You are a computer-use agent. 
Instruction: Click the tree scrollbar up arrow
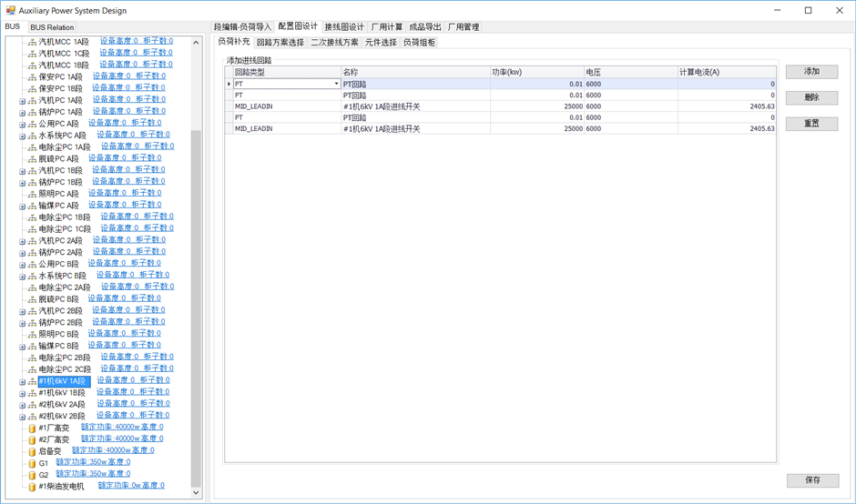click(196, 42)
